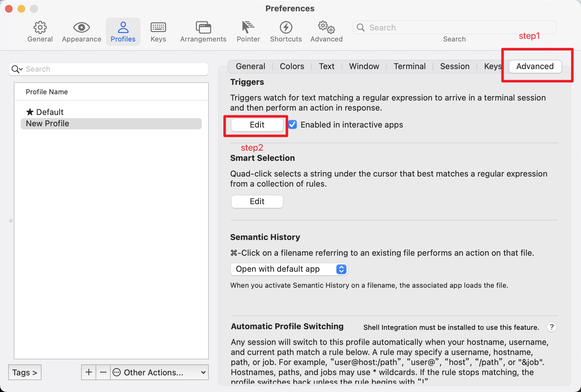
Task: Open the Semantic History action dropdown
Action: tap(289, 269)
